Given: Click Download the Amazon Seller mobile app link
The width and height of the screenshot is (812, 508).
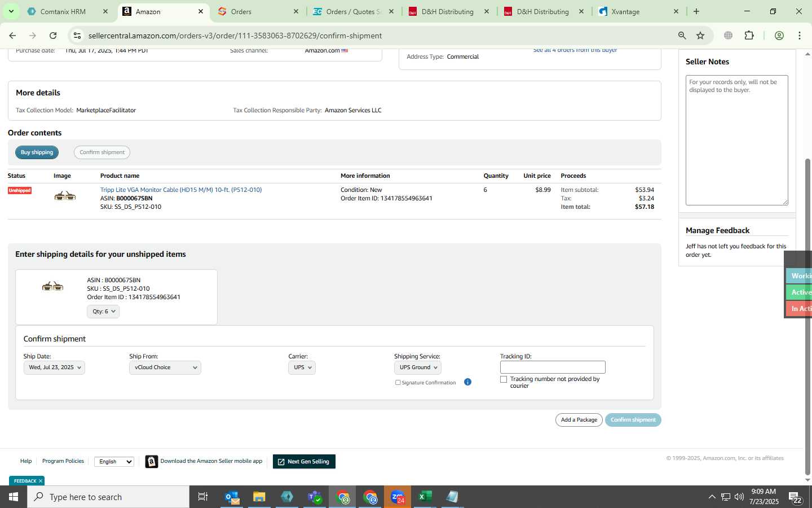Looking at the screenshot, I should (x=211, y=461).
